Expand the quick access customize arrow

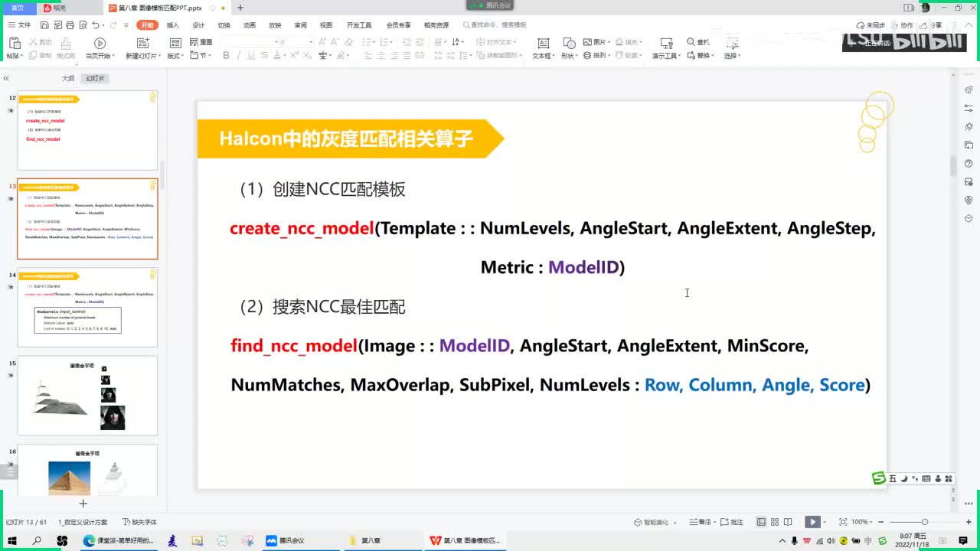125,25
